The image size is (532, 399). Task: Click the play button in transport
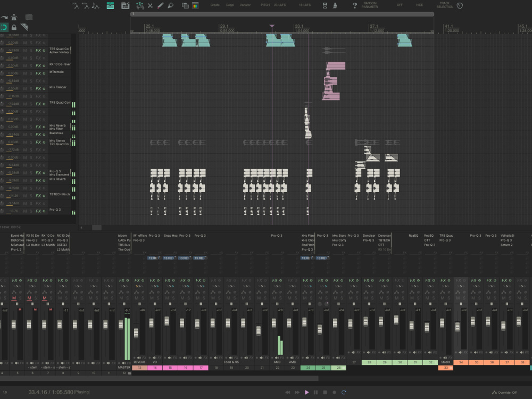(307, 392)
